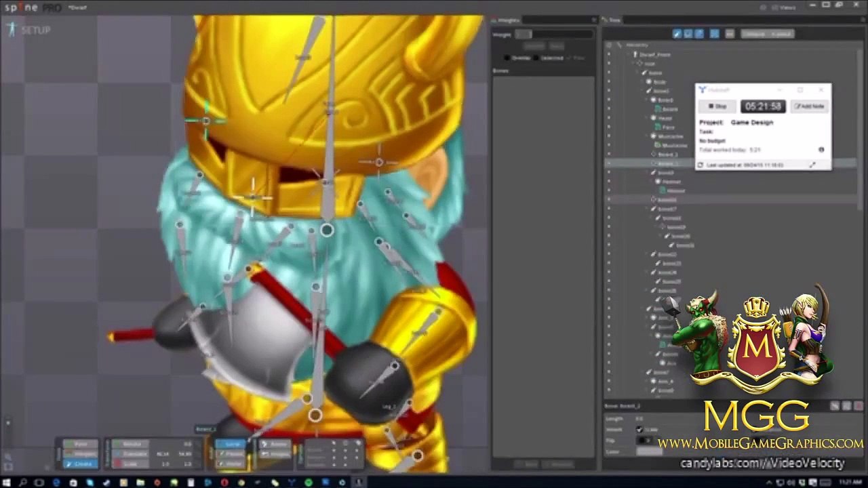
Task: Toggle Overlay checkbox in Weights panel
Action: (x=507, y=58)
